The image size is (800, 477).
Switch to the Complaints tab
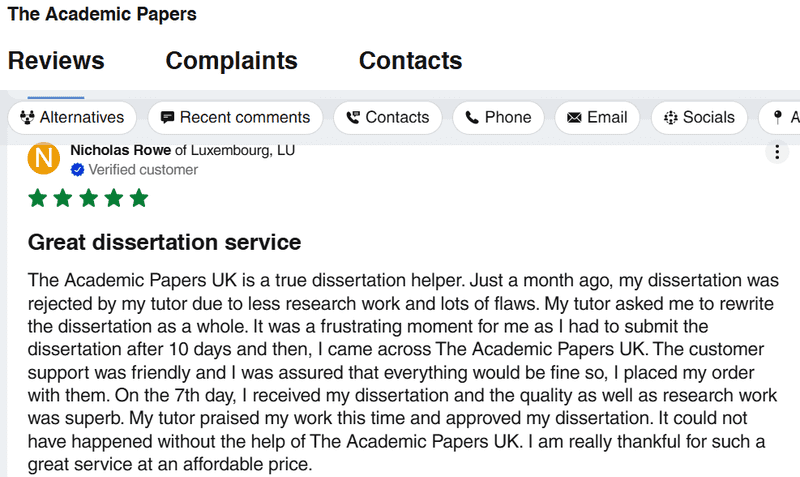[x=231, y=61]
